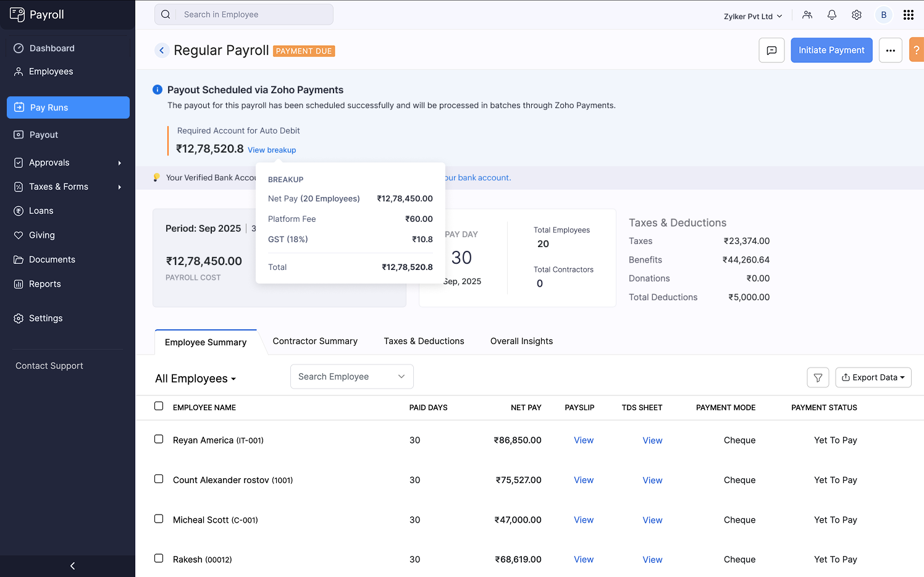Image resolution: width=924 pixels, height=577 pixels.
Task: Open the notifications bell icon
Action: pos(832,15)
